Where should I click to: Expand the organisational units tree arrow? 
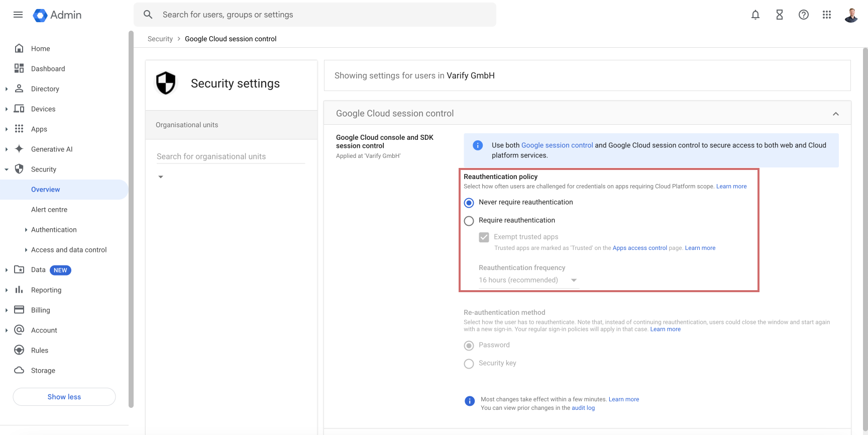tap(161, 177)
